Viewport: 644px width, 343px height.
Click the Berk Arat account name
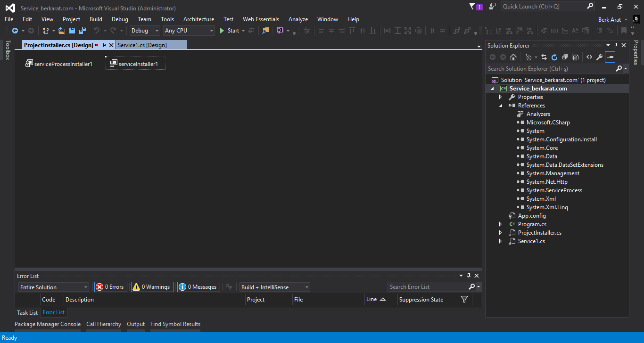point(610,20)
